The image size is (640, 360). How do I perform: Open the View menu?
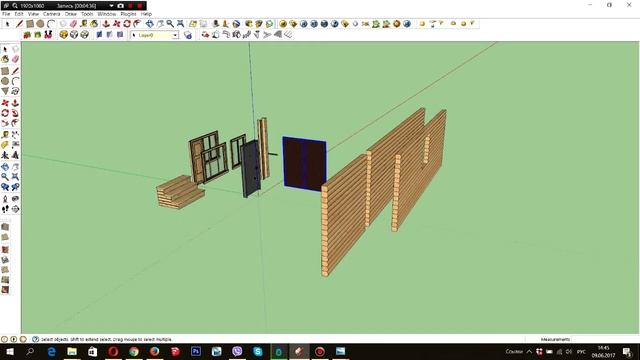coord(33,14)
